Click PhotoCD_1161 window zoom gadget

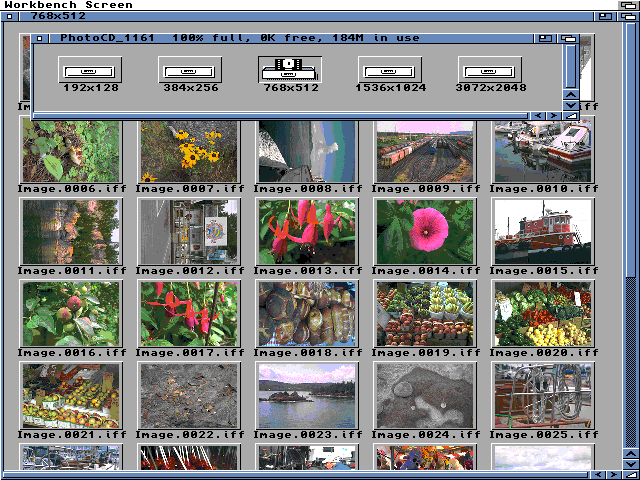pos(545,38)
